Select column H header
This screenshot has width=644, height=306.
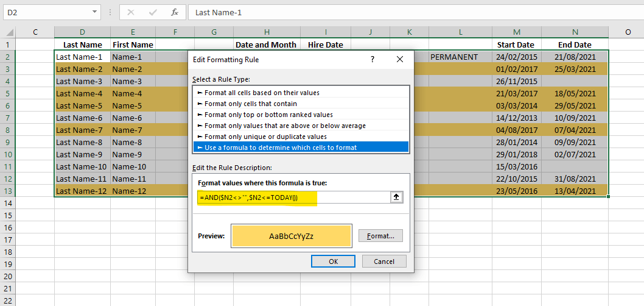267,32
